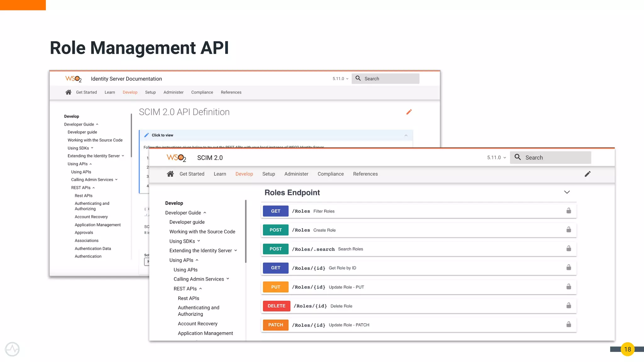The image size is (644, 362).
Task: Click orange edit pencil beside SCIM 2.0 API Definition
Action: tap(409, 112)
